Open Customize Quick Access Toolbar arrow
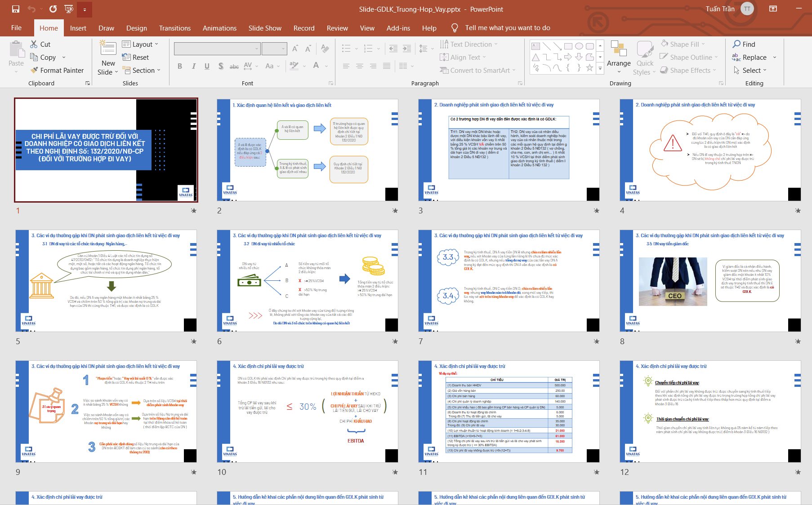The image size is (812, 505). (85, 9)
